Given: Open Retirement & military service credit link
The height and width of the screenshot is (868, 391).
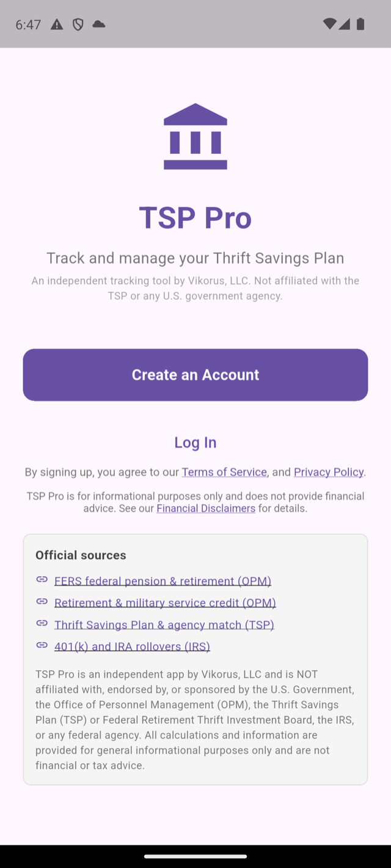Looking at the screenshot, I should coord(165,602).
